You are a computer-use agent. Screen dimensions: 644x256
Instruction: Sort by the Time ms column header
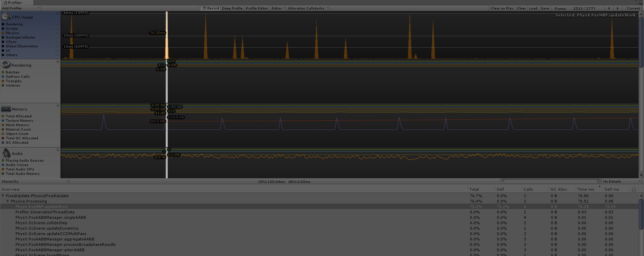[589, 189]
